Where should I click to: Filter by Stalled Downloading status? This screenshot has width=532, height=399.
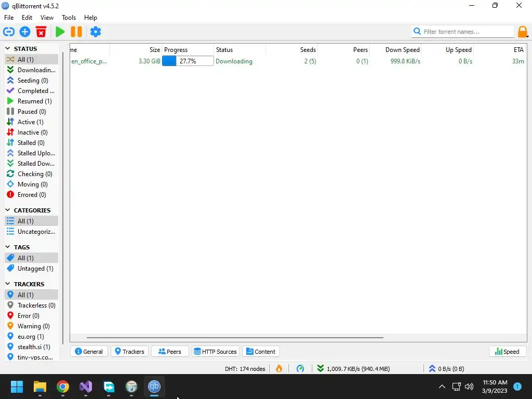[x=31, y=164]
